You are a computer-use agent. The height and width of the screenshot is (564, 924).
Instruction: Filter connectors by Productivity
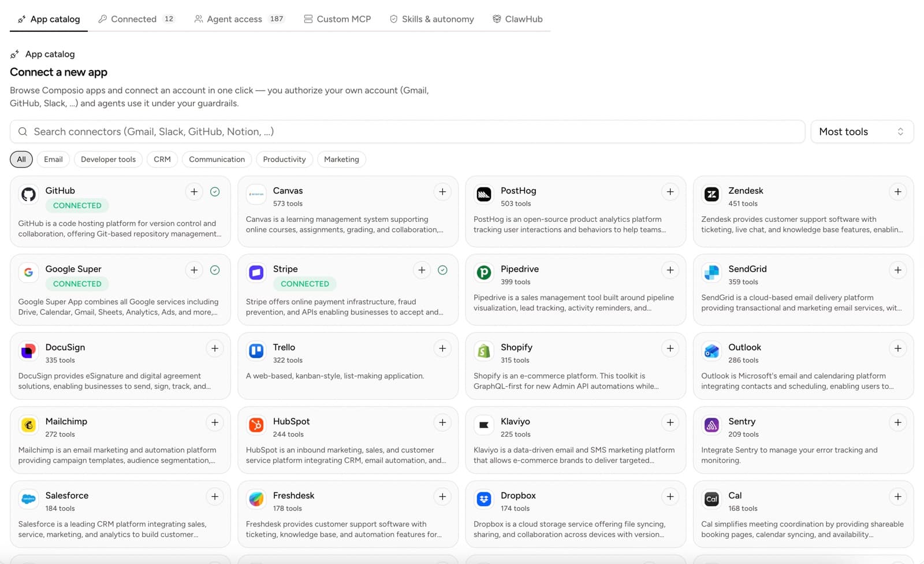(284, 159)
